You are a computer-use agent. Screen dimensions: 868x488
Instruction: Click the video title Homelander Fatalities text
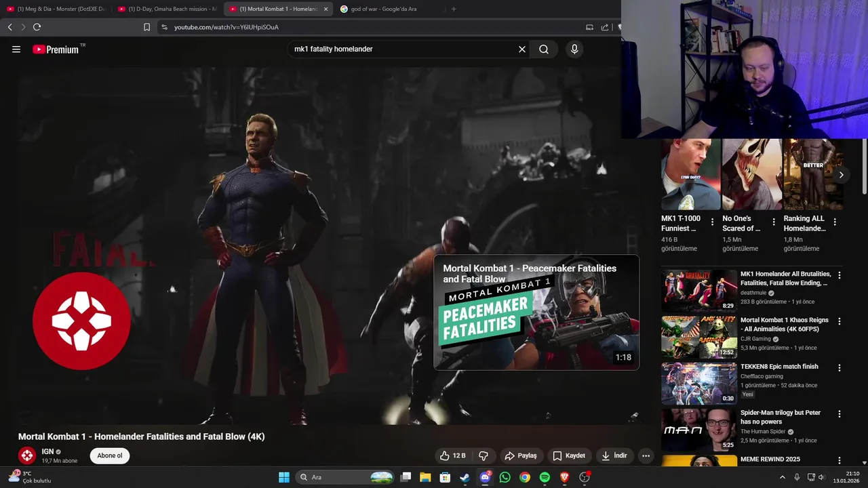(x=141, y=436)
